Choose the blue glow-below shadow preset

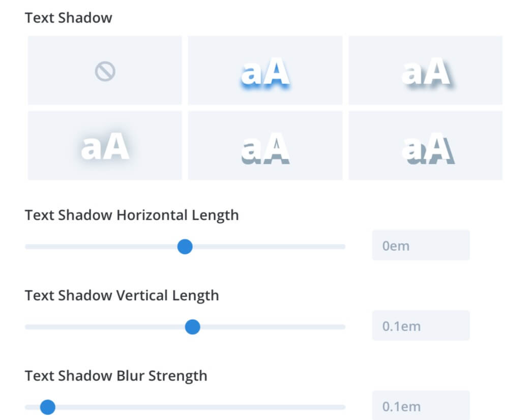[265, 70]
